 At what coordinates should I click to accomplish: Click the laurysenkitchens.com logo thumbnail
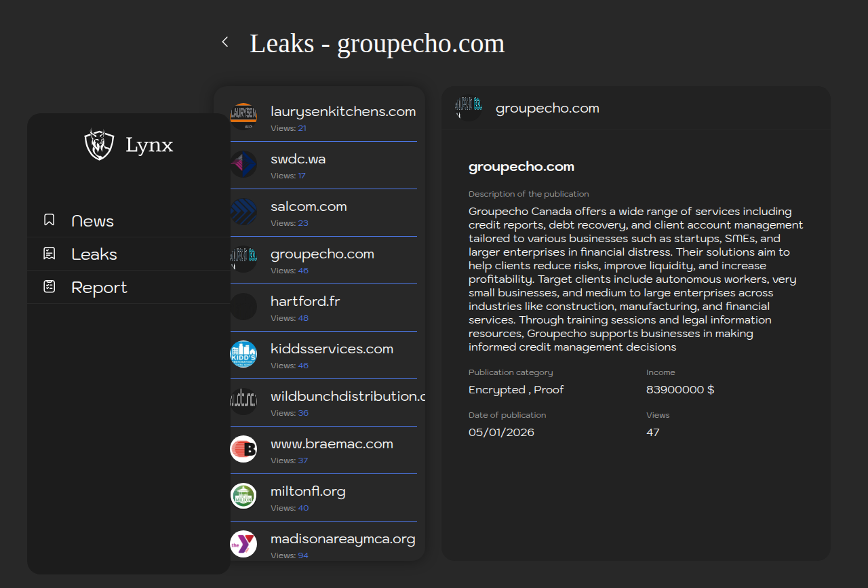click(243, 117)
